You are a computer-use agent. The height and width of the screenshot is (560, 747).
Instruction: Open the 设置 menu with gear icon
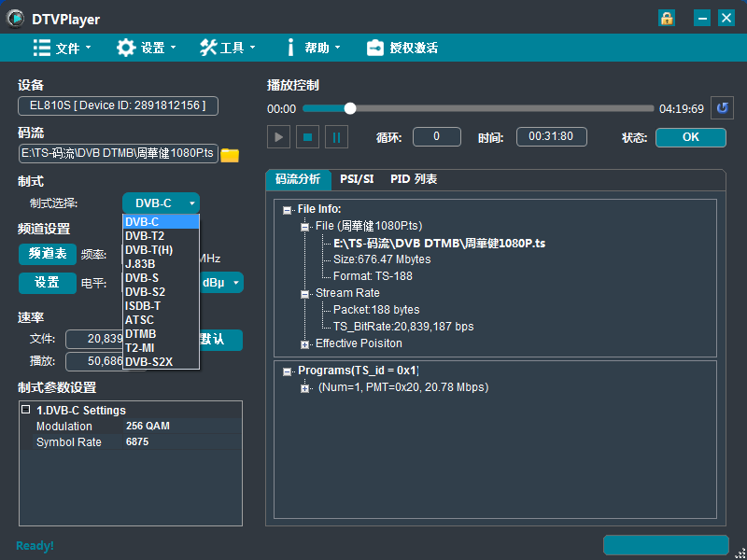pyautogui.click(x=147, y=48)
